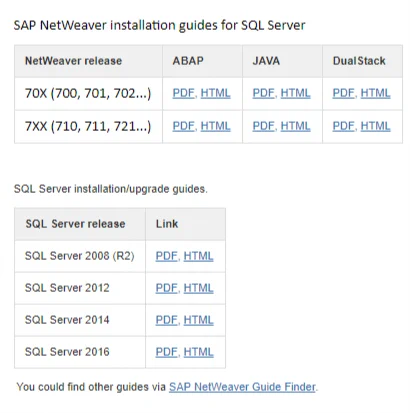Follow the SAP NetWeaver Guide Finder link
Screen dimensions: 410x413
242,387
